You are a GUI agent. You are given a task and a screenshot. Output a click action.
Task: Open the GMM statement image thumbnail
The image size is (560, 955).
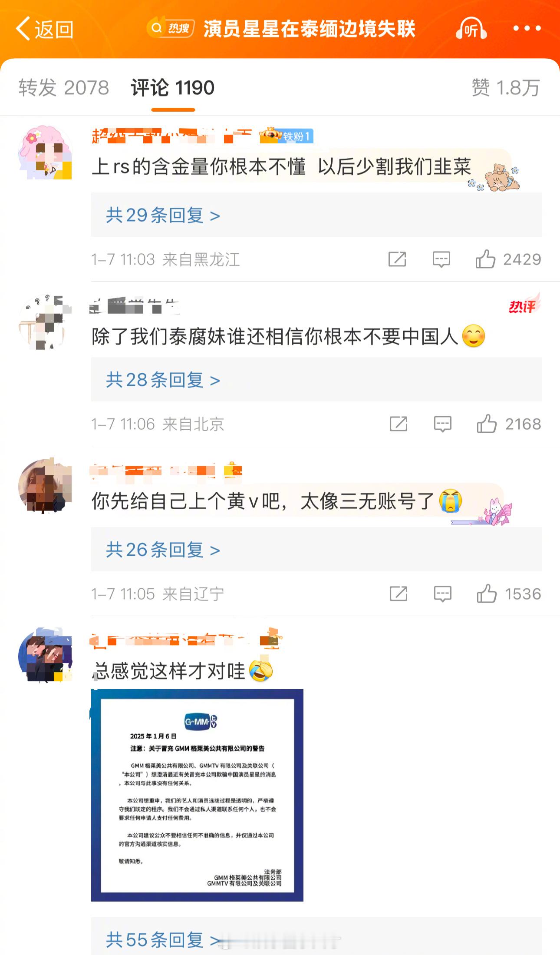[197, 795]
